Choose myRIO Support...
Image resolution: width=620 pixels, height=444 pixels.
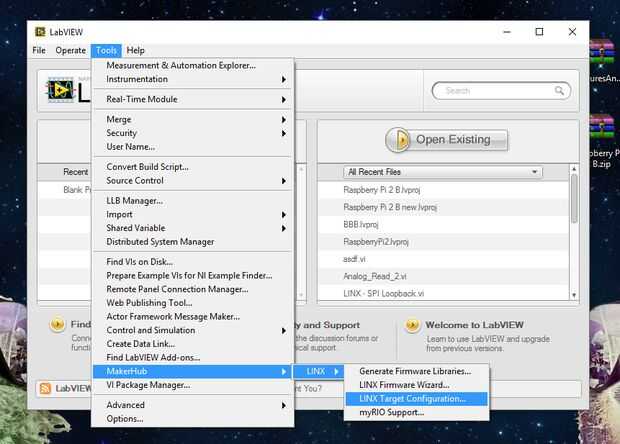tap(416, 412)
